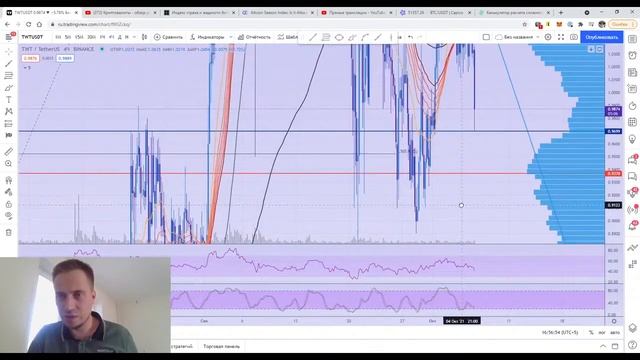Expand the timeframe interval dropdown arrow
Image resolution: width=640 pixels, height=360 pixels.
tap(135, 37)
